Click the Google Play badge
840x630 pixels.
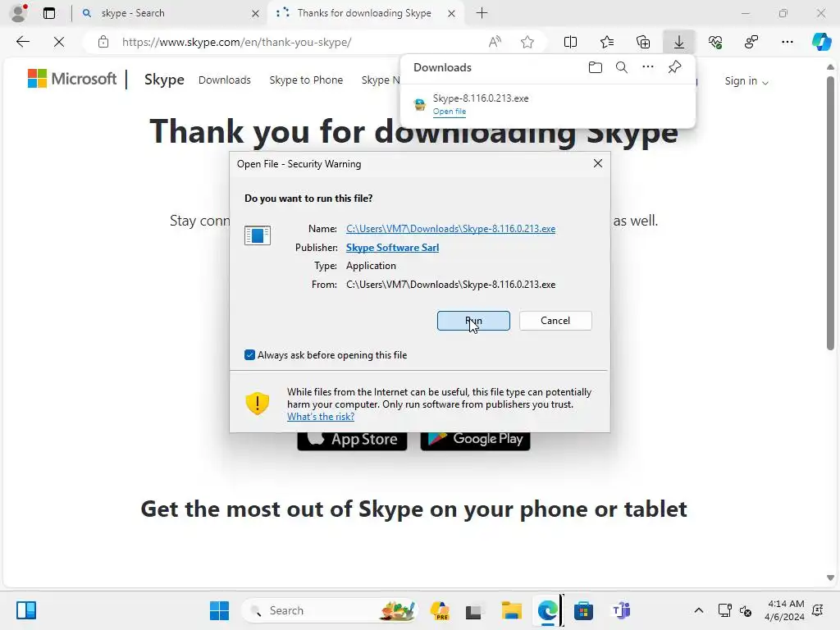pos(475,440)
